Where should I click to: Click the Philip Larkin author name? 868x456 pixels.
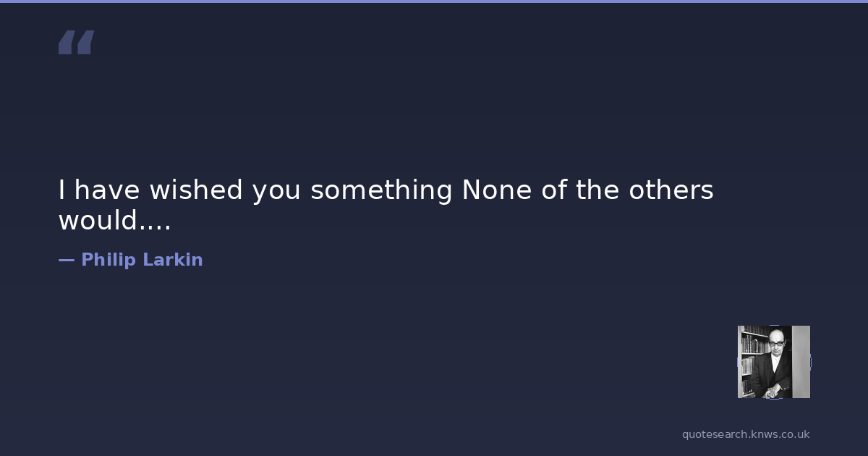click(x=142, y=260)
